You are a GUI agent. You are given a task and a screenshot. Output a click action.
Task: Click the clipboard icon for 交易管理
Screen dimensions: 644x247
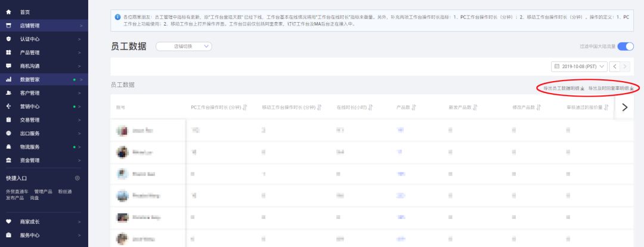8,120
